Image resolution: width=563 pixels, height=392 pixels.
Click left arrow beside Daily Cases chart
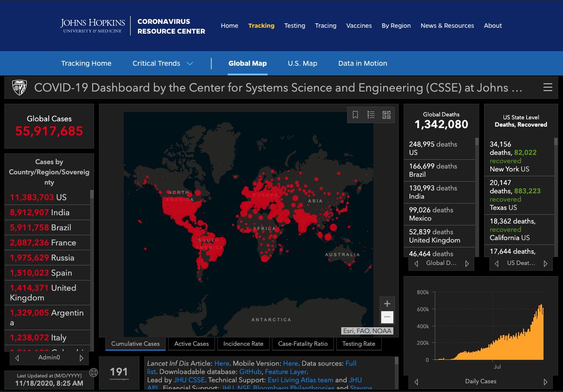(416, 382)
